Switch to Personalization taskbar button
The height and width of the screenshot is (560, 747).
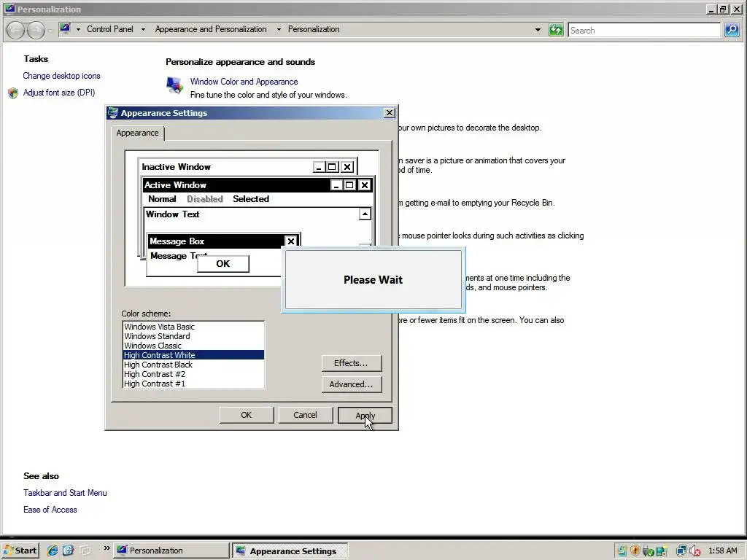tap(172, 551)
